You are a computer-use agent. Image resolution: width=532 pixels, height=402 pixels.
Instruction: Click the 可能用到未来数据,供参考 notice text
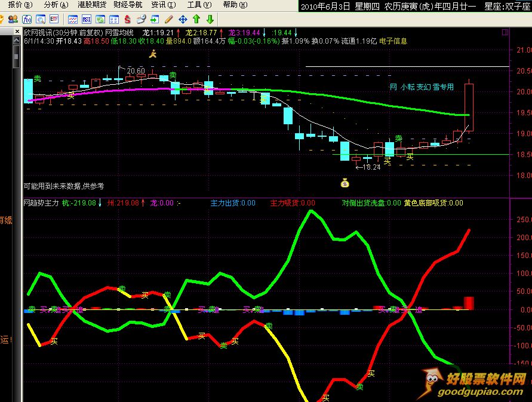coord(64,186)
